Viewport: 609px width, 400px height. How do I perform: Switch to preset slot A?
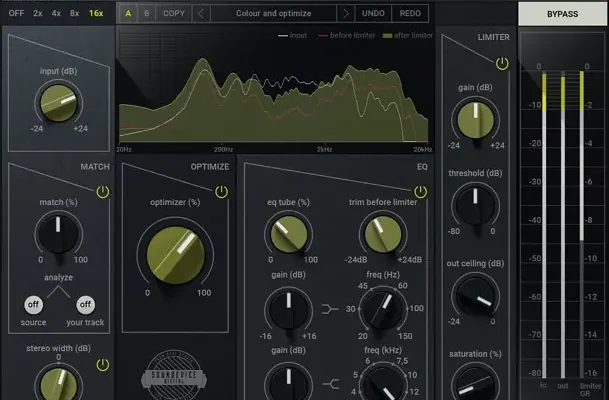point(128,14)
